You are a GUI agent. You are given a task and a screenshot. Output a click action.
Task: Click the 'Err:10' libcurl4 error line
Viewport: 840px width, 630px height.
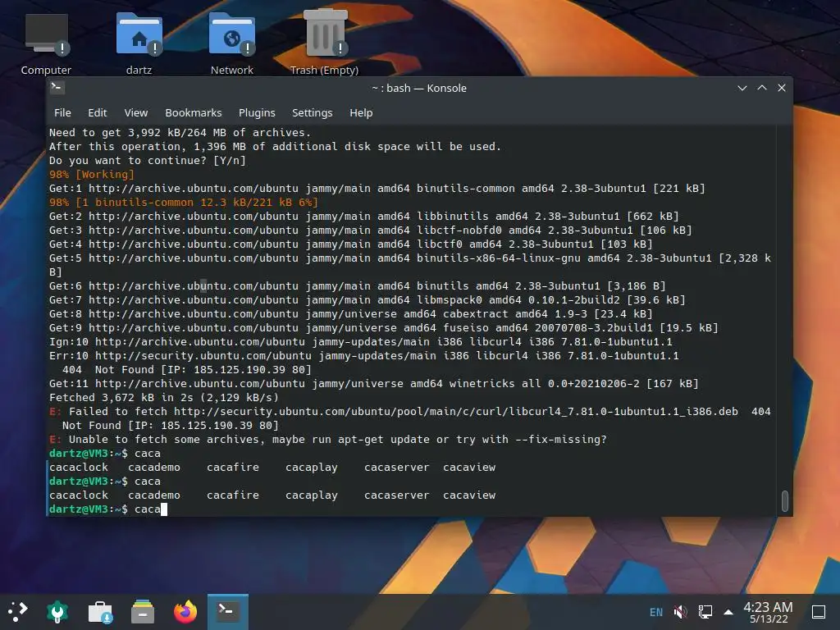tap(363, 356)
